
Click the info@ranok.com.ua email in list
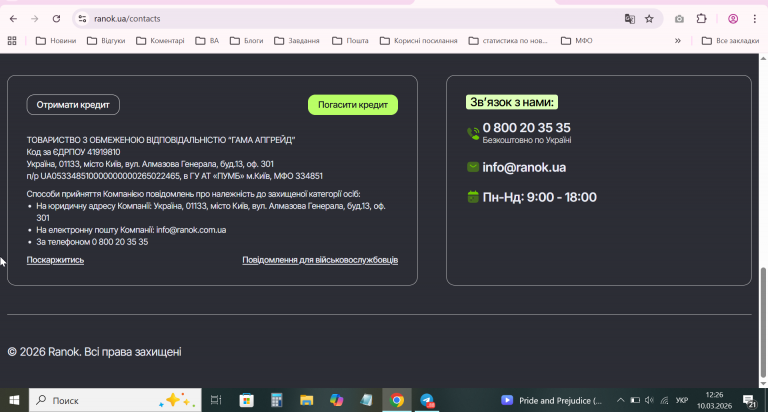click(x=191, y=230)
